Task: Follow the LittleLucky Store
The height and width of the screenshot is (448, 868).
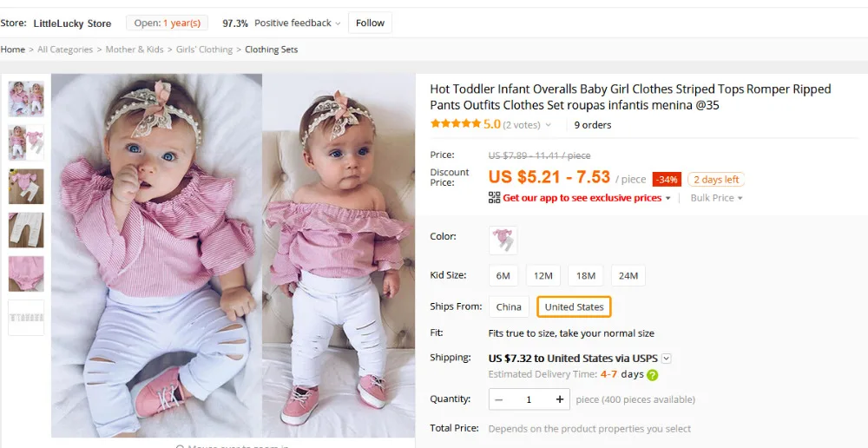Action: (x=370, y=23)
